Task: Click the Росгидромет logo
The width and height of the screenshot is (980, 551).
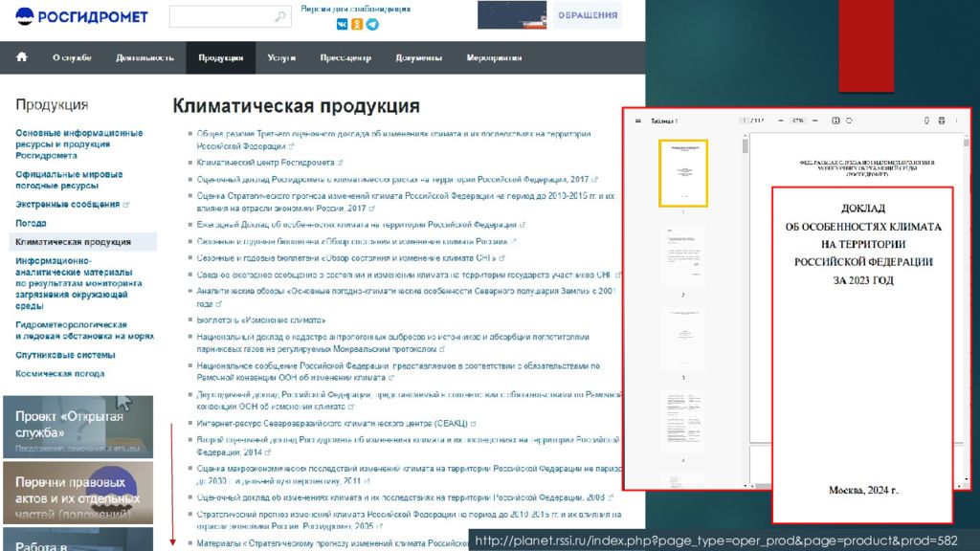Action: click(81, 16)
